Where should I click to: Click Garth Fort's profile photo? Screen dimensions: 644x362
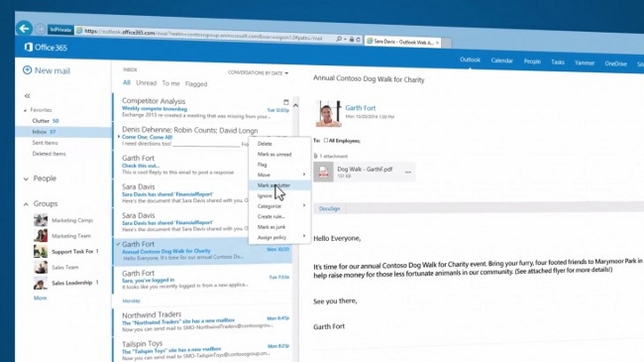(328, 113)
